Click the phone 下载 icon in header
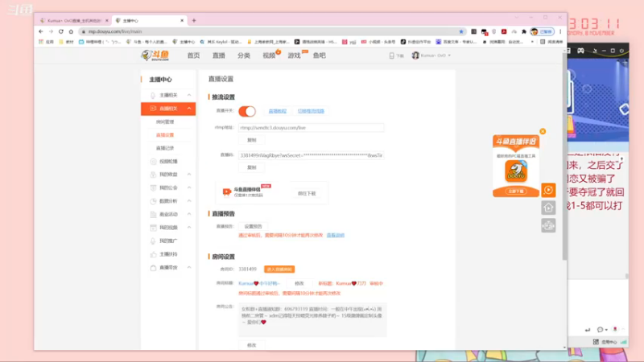 (x=396, y=56)
